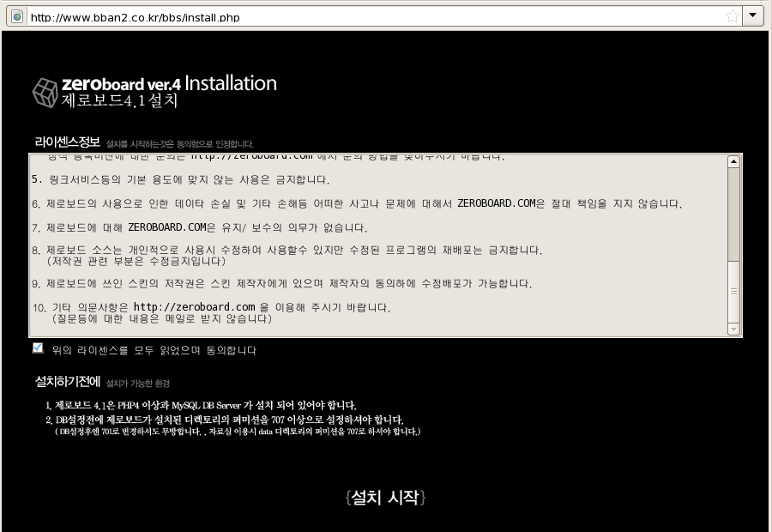Screen dimensions: 772x532
Task: Click license item 7 about maintenance duty
Action: [x=199, y=227]
